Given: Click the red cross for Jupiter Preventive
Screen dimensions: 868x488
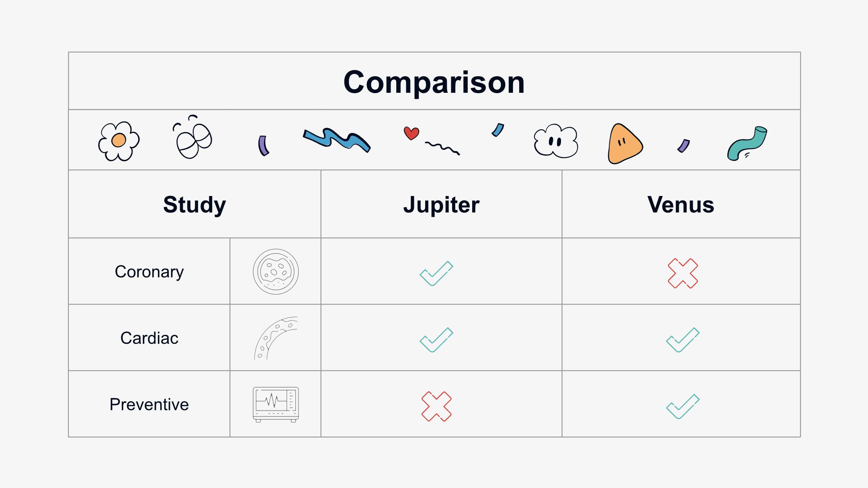Looking at the screenshot, I should pyautogui.click(x=436, y=406).
